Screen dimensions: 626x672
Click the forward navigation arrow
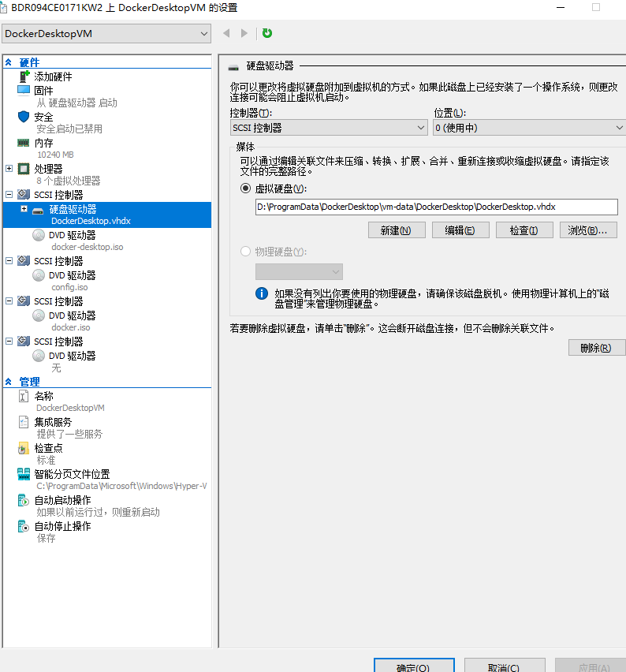244,33
